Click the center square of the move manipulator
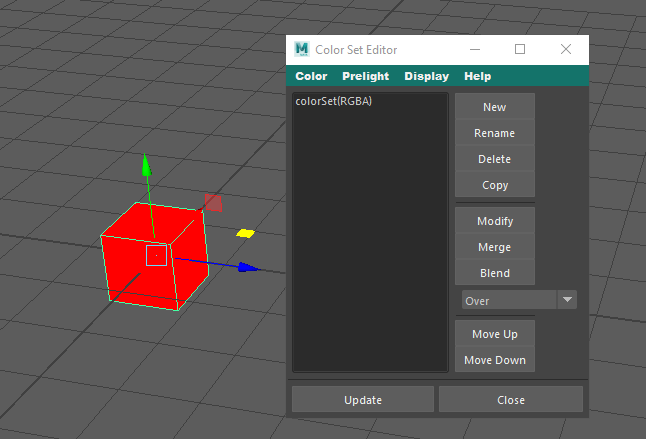646x439 pixels. [x=157, y=256]
